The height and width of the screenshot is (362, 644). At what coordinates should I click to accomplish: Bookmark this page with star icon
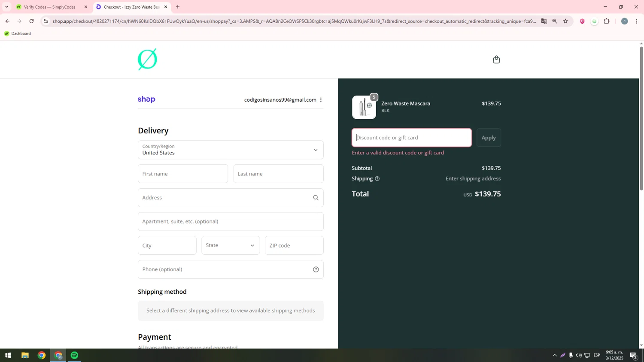coord(565,21)
